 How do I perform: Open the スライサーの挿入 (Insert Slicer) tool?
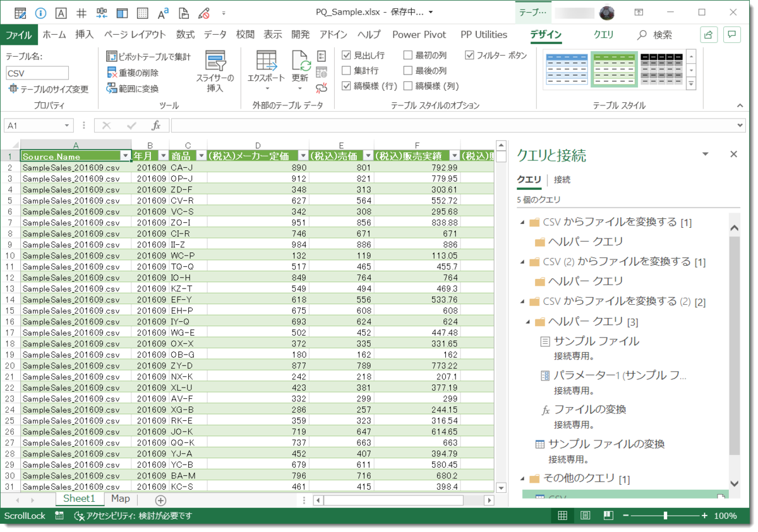[x=215, y=69]
